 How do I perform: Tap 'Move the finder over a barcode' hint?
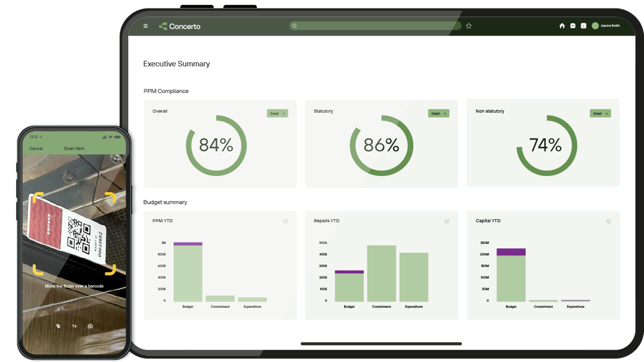click(75, 286)
